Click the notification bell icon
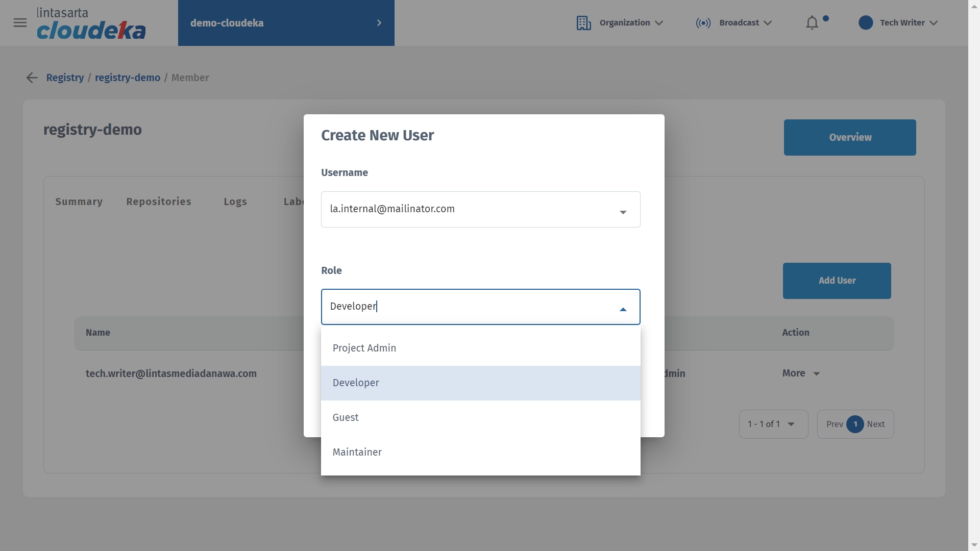Screen dimensions: 980x551 pyautogui.click(x=812, y=23)
